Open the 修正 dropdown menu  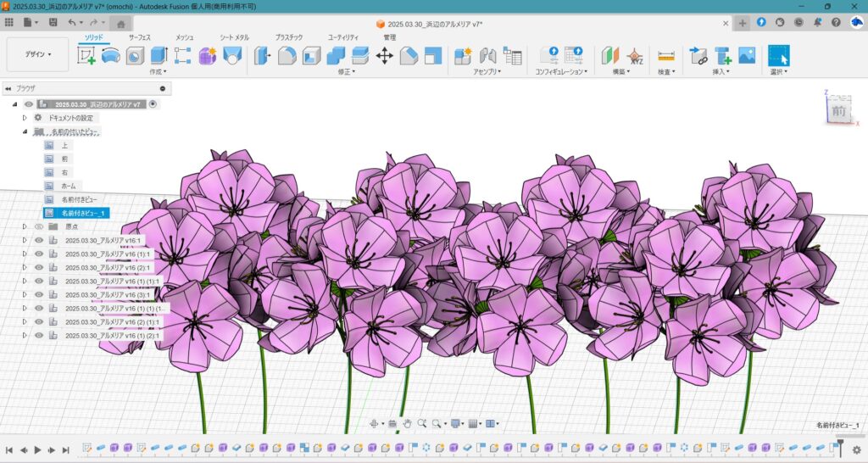point(348,72)
